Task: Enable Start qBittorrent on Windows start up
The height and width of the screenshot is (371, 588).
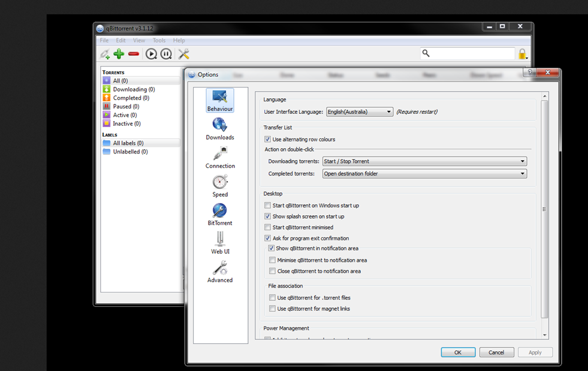Action: pos(267,205)
